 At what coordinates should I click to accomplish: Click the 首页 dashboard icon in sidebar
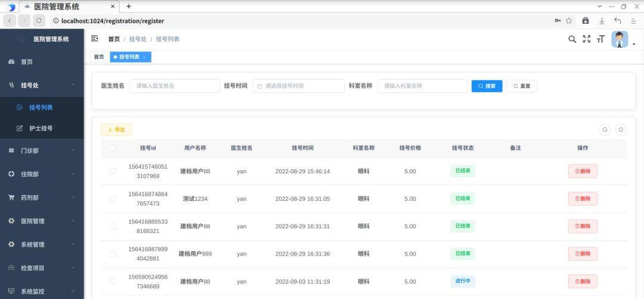[x=11, y=62]
